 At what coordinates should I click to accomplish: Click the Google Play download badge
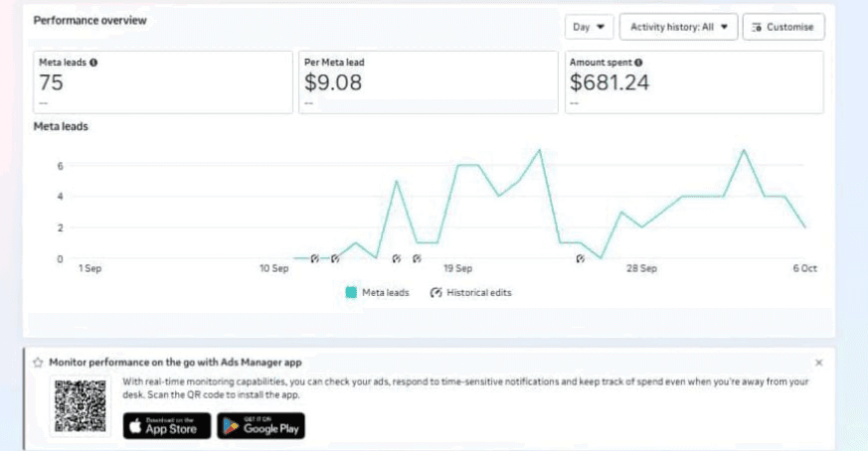click(x=260, y=425)
